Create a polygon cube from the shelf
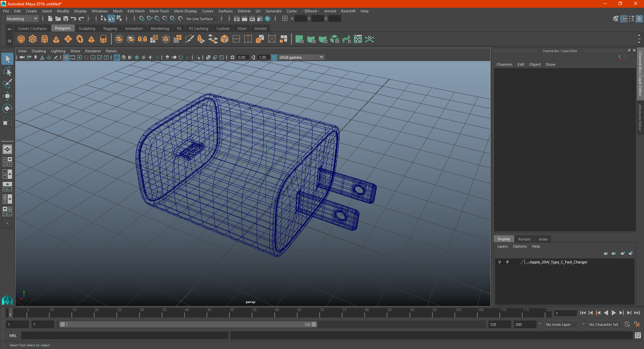The image size is (644, 349). point(33,39)
